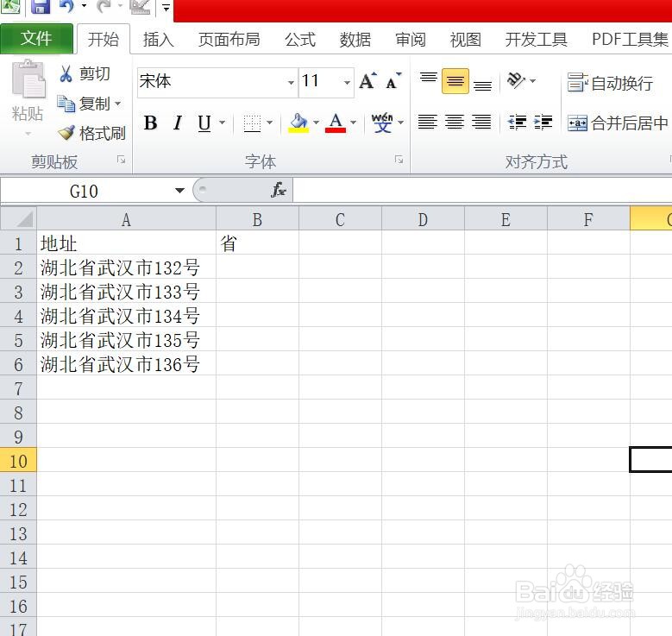The image size is (672, 636).
Task: Expand the font color dropdown arrow
Action: coord(353,123)
